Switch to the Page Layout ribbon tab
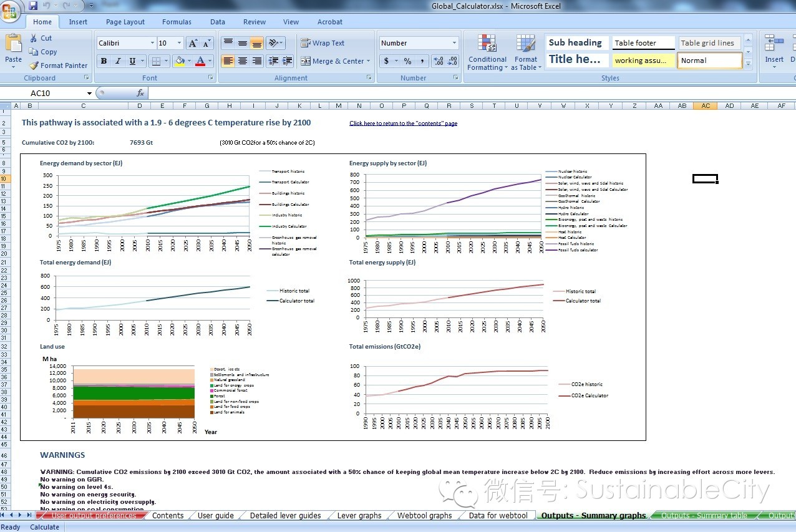Screen dimensions: 796x532 pyautogui.click(x=125, y=22)
